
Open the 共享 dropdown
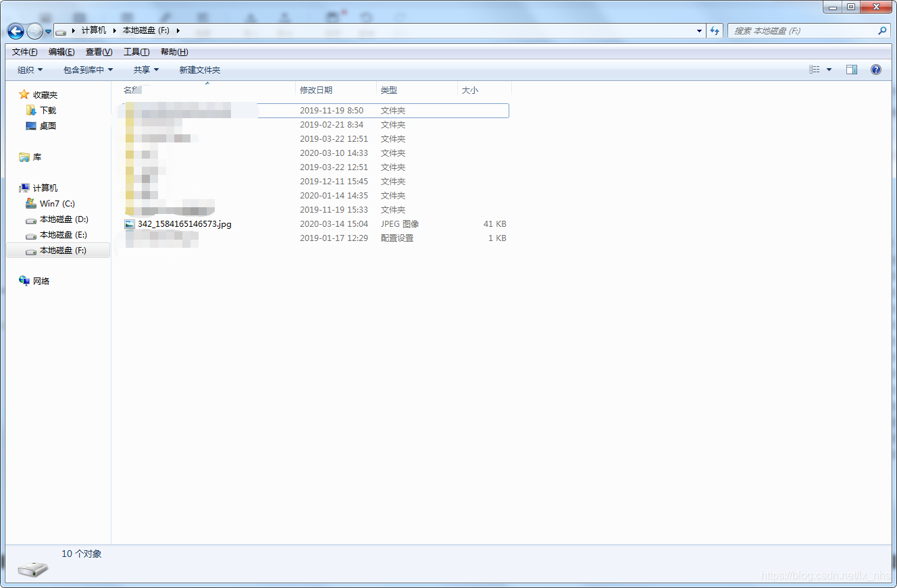(146, 70)
